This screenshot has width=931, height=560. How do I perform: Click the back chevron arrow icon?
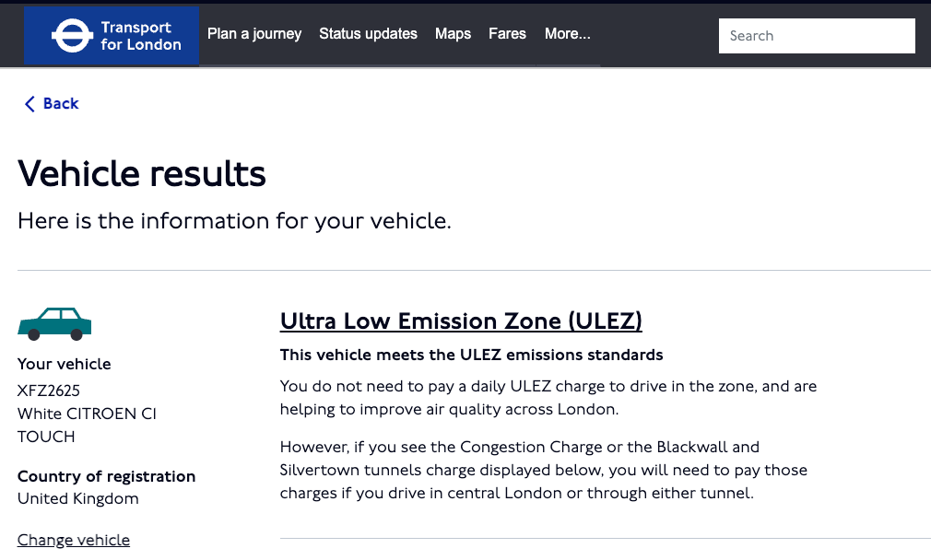tap(29, 104)
